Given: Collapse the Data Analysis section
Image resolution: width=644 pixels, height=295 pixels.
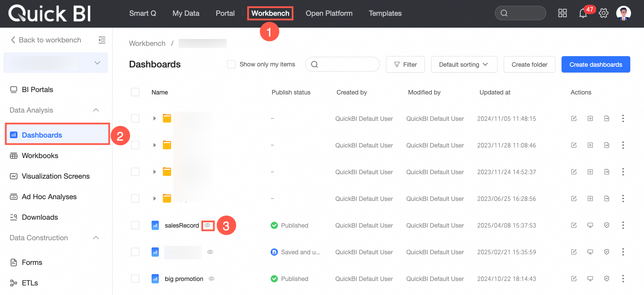Looking at the screenshot, I should 96,110.
